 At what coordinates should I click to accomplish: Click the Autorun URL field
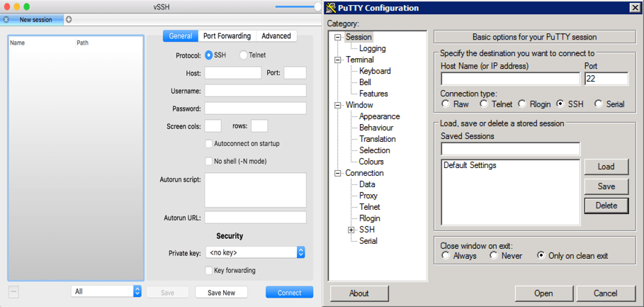[x=255, y=218]
